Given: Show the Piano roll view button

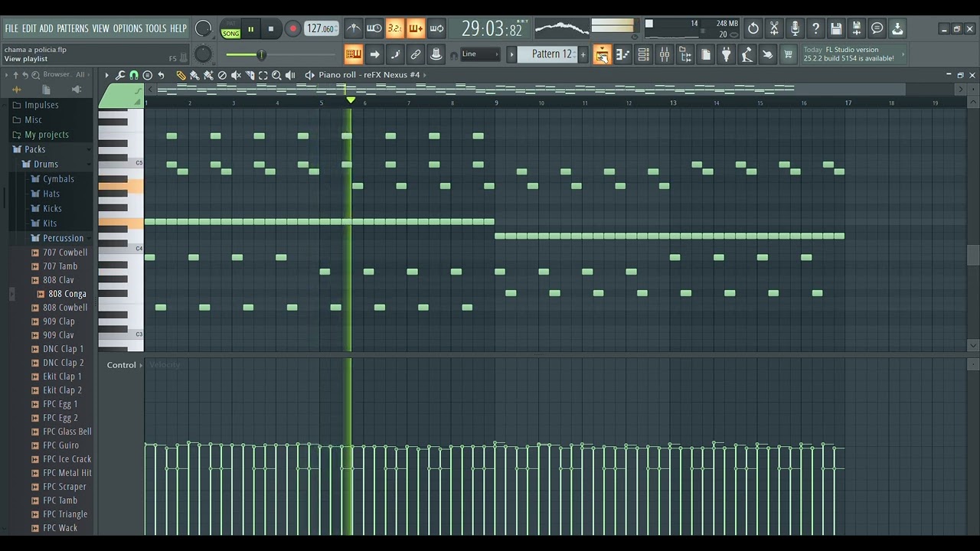Looking at the screenshot, I should pos(622,54).
